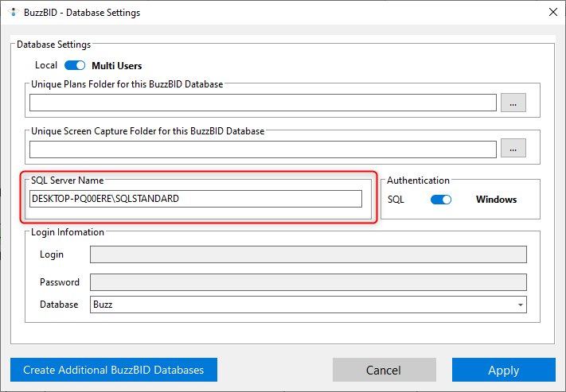Click the SQL Server Name field
The image size is (566, 392).
[x=195, y=199]
